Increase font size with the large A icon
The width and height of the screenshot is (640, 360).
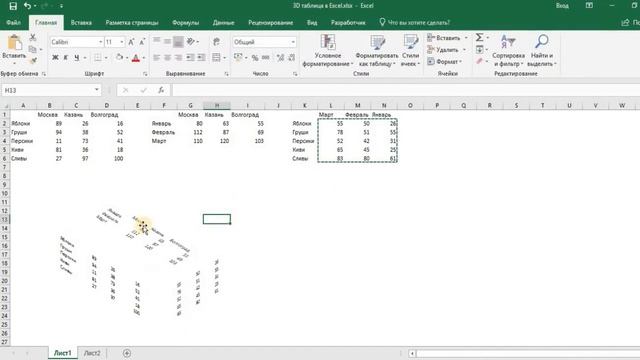[131, 42]
